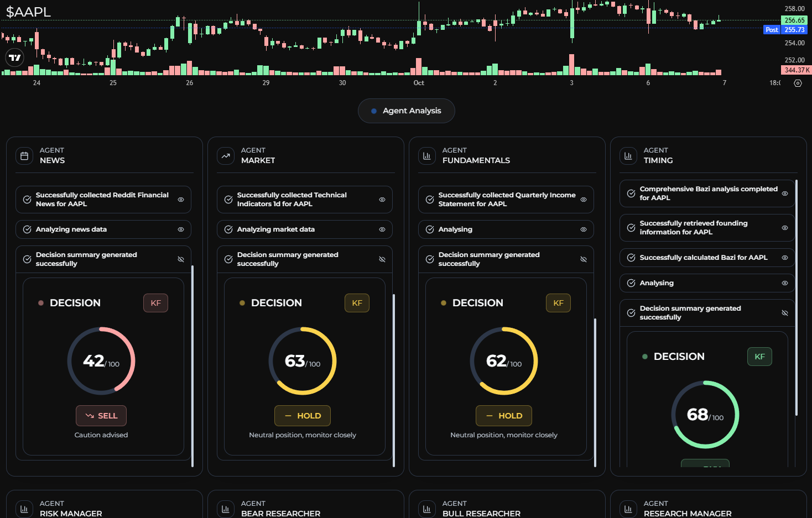Click the calendar icon on the News agent card
This screenshot has height=518, width=812.
24,156
